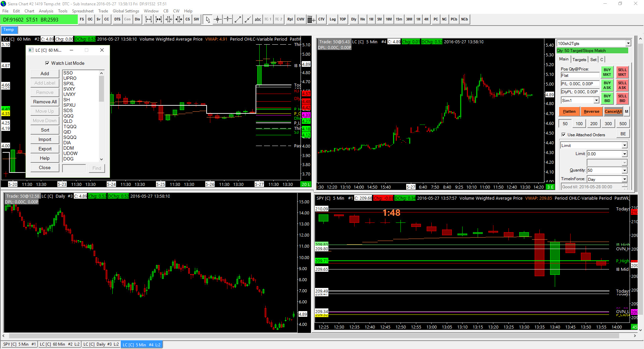Select QQQ in the symbol list

coord(68,116)
